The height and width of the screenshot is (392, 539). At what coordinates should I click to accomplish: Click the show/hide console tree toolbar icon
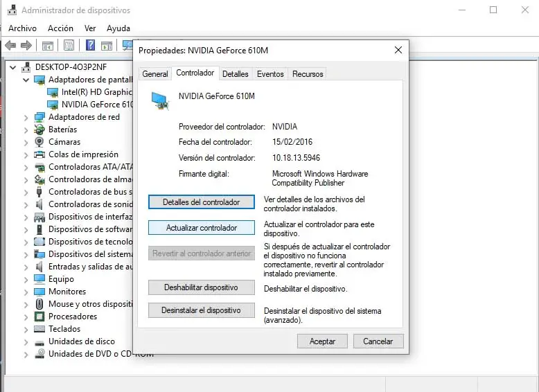tap(47, 45)
